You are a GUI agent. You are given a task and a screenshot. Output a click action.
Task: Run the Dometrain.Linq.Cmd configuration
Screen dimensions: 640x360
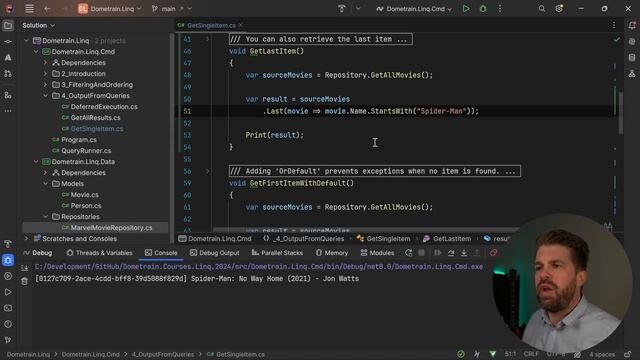466,9
